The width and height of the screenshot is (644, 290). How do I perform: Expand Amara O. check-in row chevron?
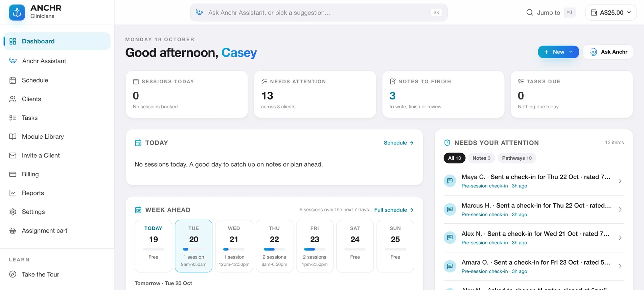click(x=620, y=266)
